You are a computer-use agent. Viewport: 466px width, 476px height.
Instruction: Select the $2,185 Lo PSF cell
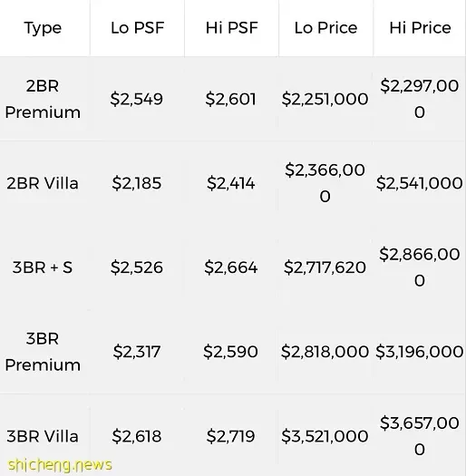pyautogui.click(x=137, y=183)
